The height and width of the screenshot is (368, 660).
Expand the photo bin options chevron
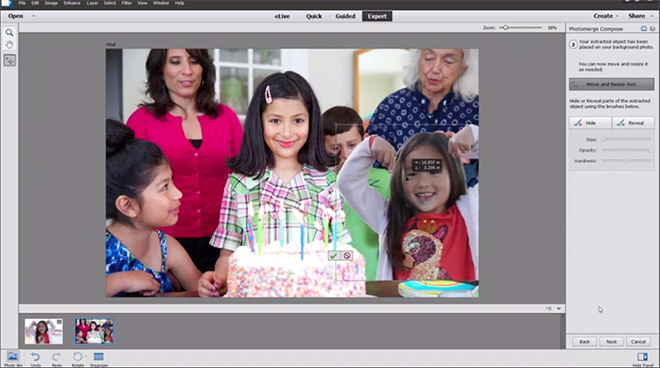[559, 309]
